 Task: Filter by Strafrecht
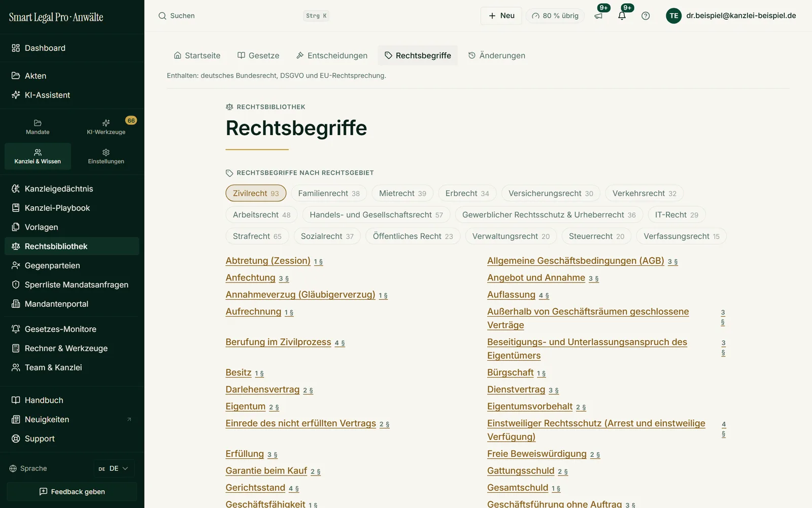pyautogui.click(x=257, y=236)
